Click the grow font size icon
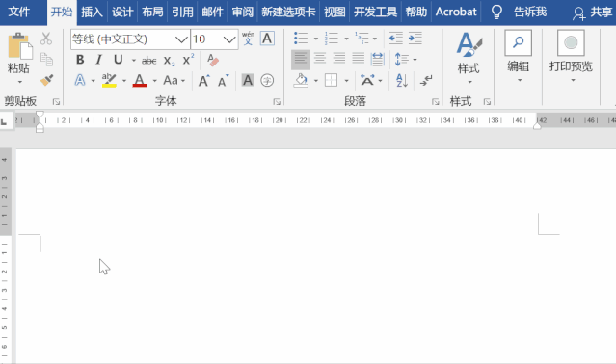This screenshot has height=364, width=616. (204, 81)
